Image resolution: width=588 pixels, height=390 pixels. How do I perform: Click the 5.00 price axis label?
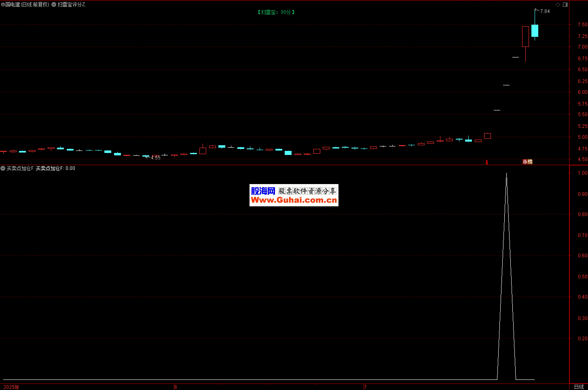(x=582, y=137)
